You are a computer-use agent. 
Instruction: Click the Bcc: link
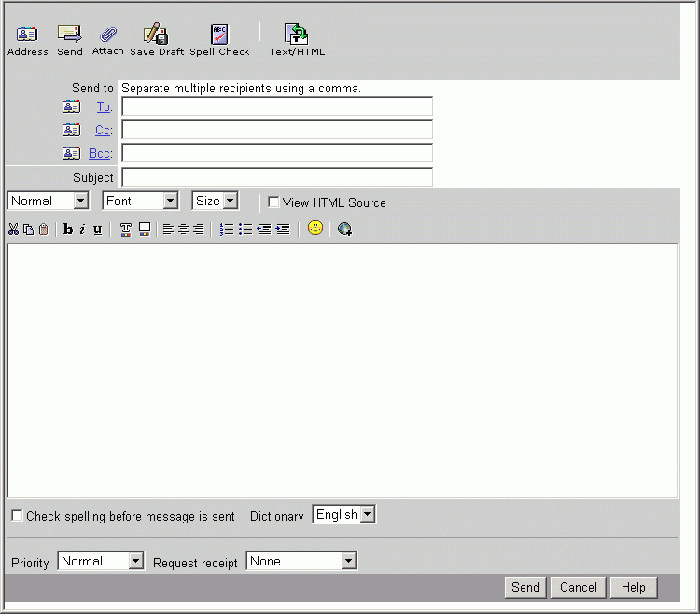click(x=101, y=153)
